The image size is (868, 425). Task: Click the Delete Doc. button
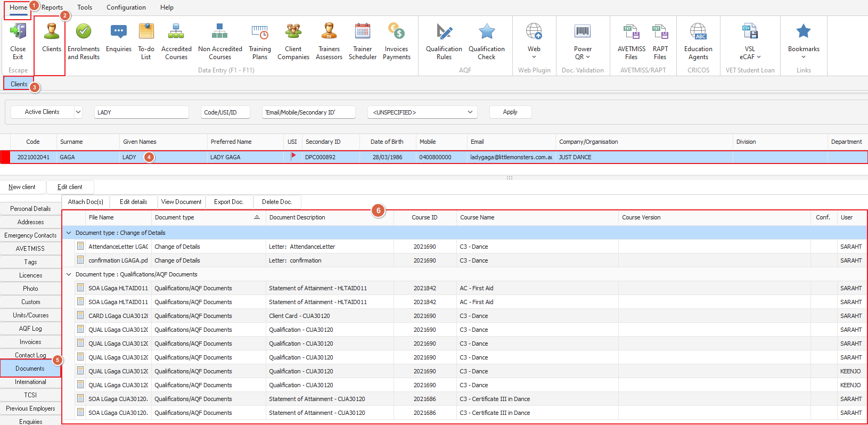(277, 202)
